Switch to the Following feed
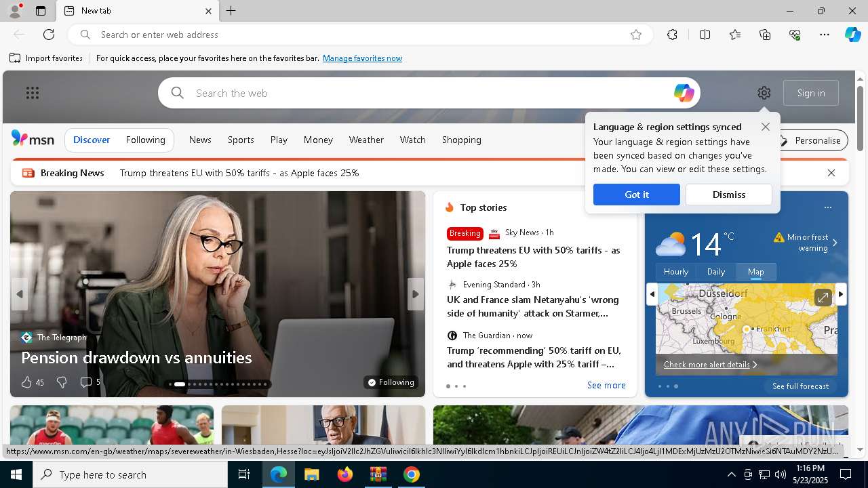 145,140
